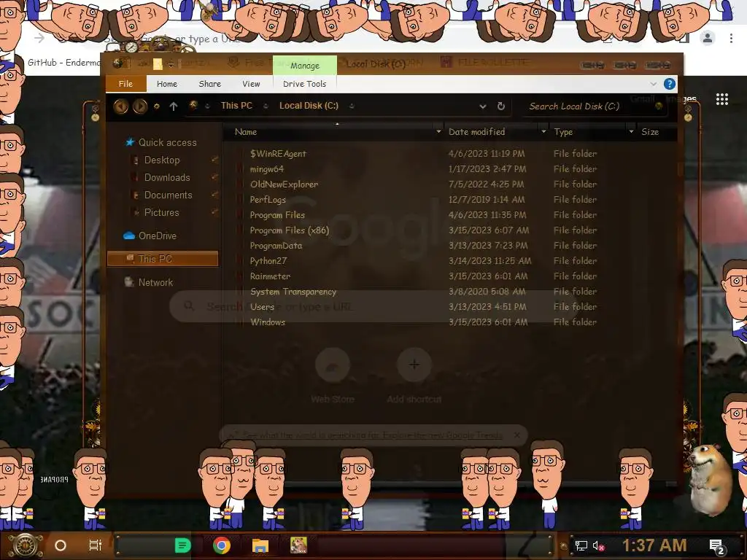Sort files by the Name column header
747x560 pixels.
click(246, 132)
